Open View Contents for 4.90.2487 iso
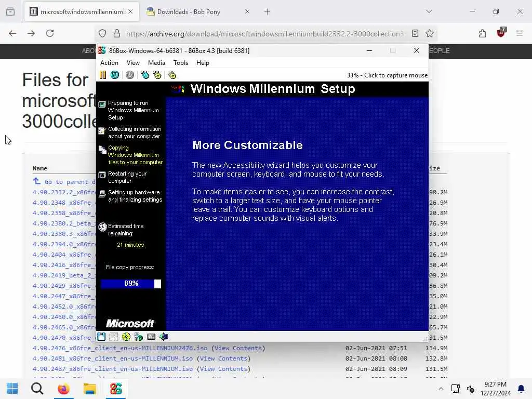The width and height of the screenshot is (532, 399). point(223,369)
